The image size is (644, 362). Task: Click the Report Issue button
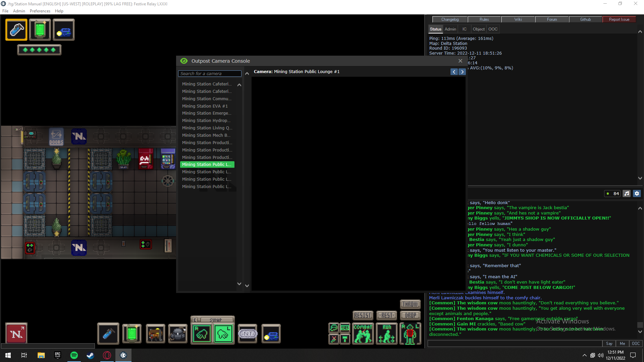click(x=619, y=19)
